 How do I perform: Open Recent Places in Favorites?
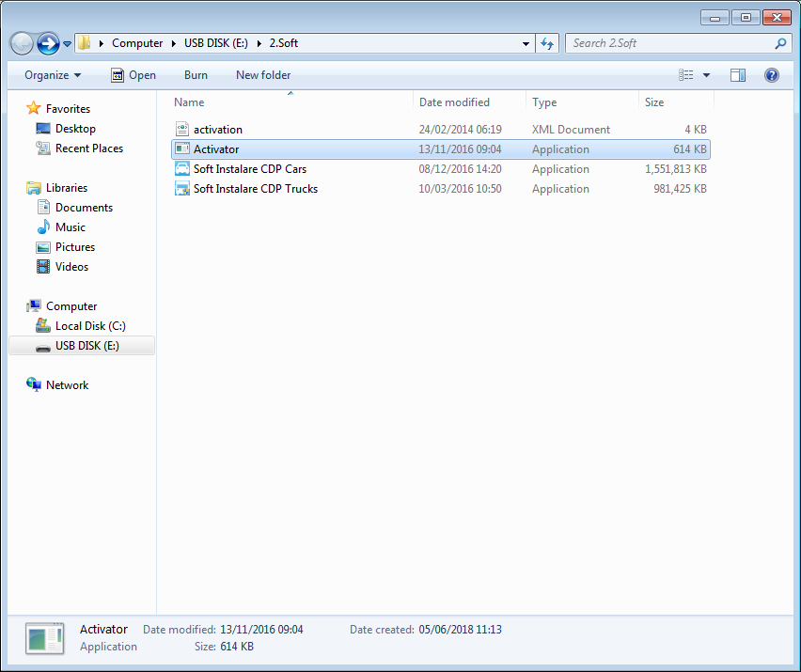[89, 148]
